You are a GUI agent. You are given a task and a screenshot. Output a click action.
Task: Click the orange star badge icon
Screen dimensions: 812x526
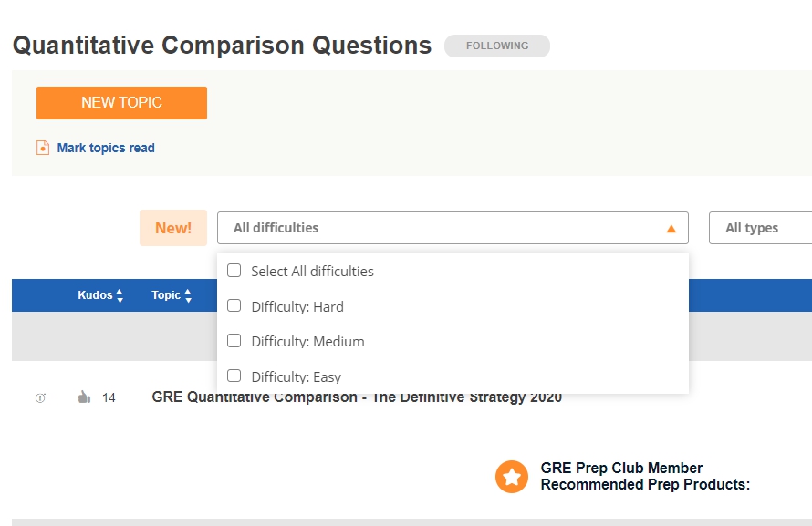click(x=512, y=476)
